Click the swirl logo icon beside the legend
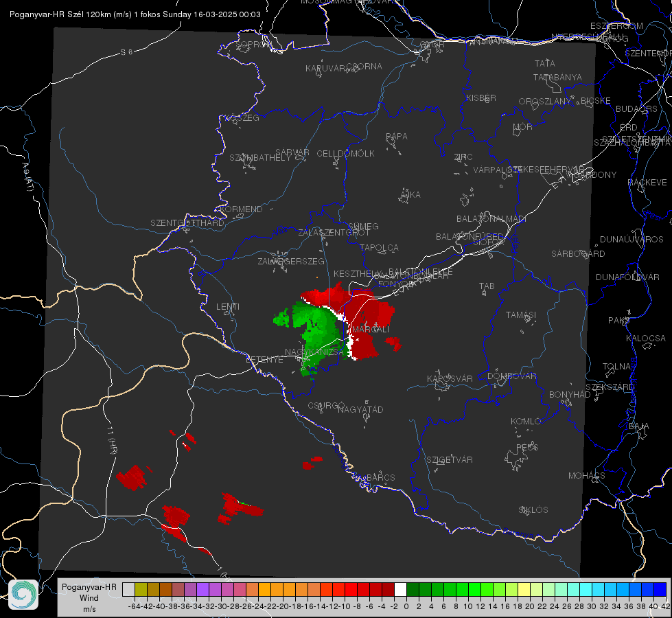 tap(23, 595)
